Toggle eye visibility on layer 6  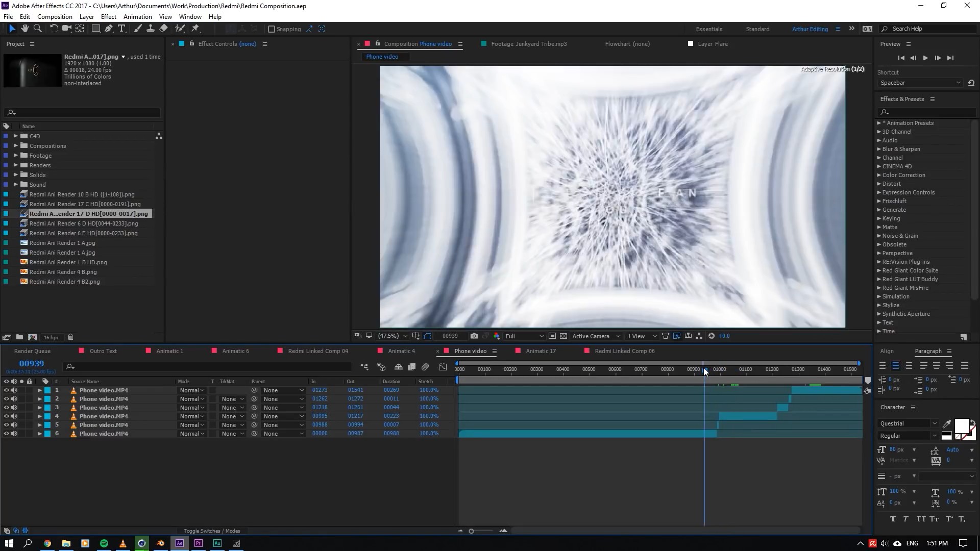pyautogui.click(x=7, y=434)
